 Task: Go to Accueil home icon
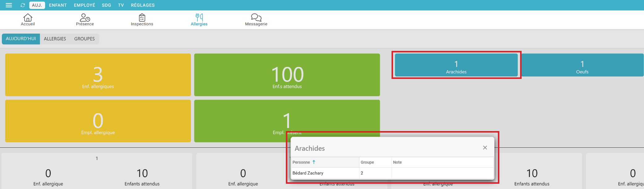point(28,18)
